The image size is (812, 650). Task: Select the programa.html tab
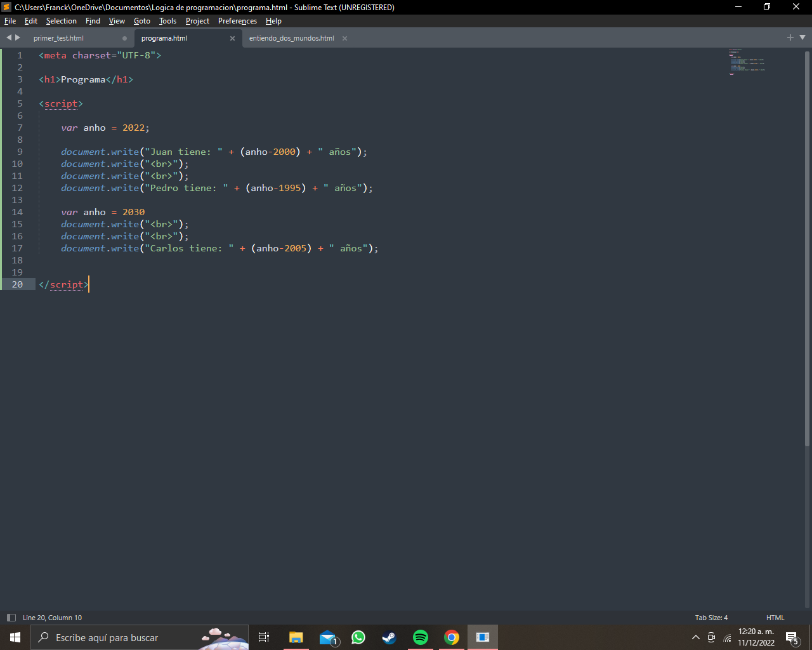pyautogui.click(x=164, y=38)
